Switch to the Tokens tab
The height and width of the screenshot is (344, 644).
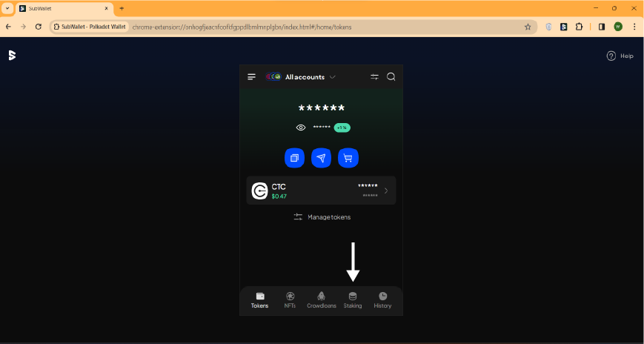259,300
